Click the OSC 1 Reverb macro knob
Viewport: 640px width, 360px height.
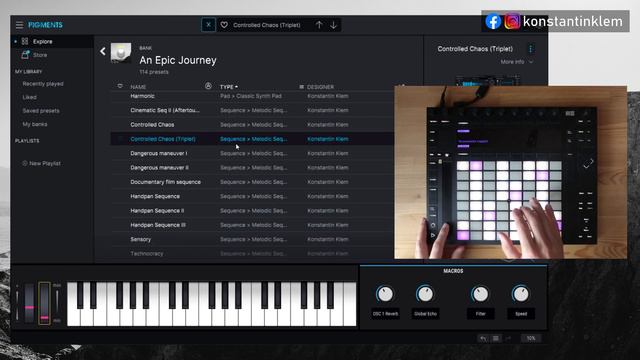click(385, 294)
